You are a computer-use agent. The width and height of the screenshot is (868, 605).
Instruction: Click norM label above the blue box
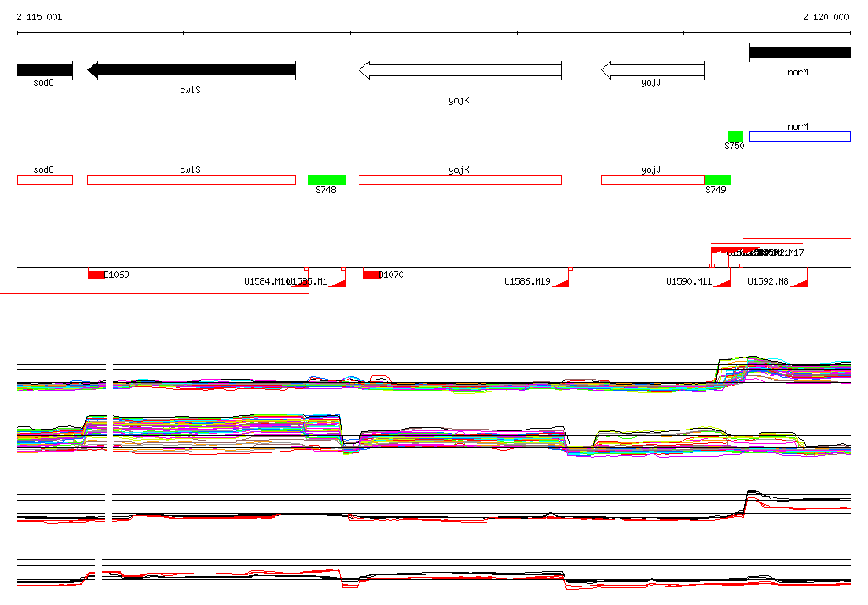point(798,127)
